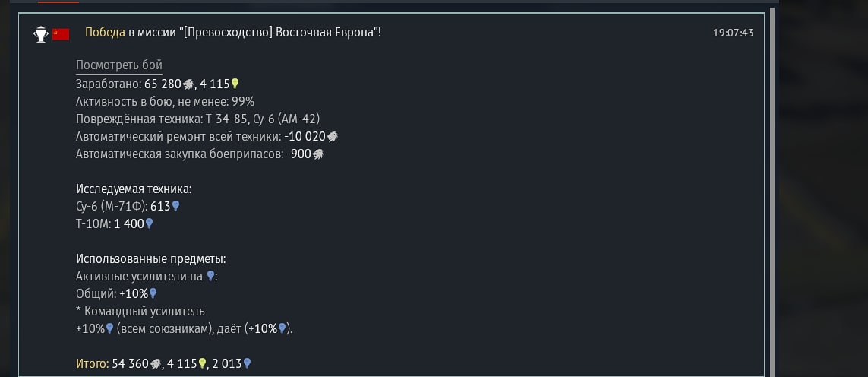Click the yellow "Победа" mission title
This screenshot has width=868, height=377.
click(x=105, y=33)
